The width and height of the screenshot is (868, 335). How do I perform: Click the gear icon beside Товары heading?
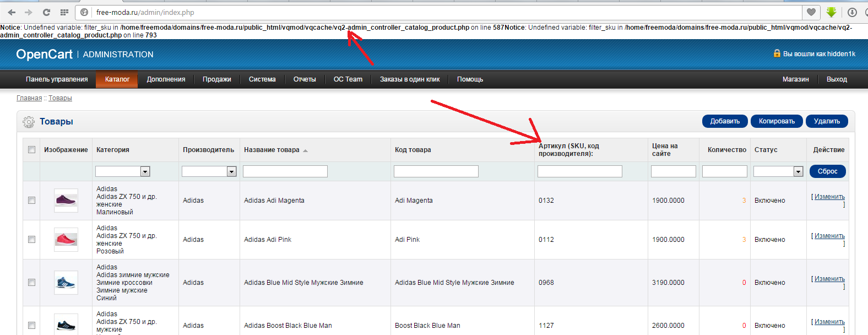coord(29,122)
